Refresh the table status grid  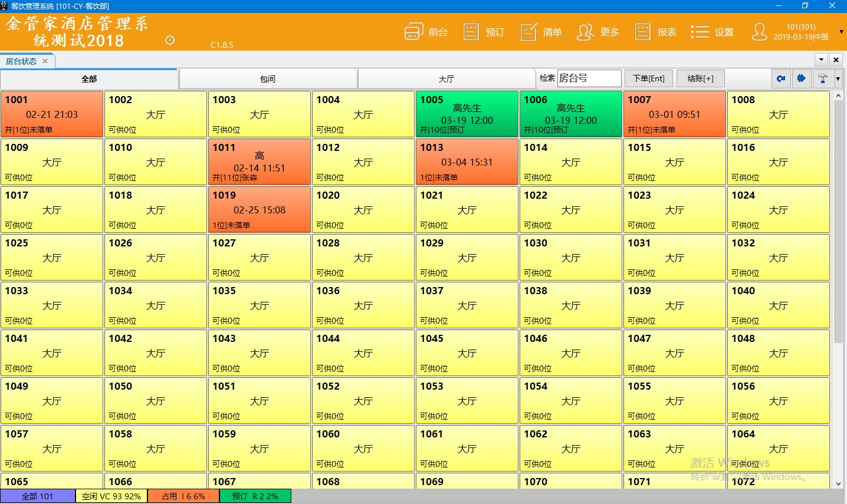781,78
